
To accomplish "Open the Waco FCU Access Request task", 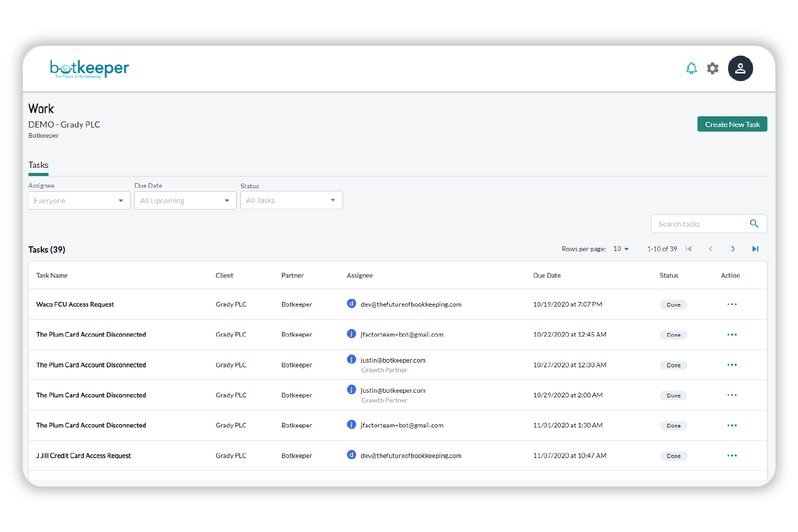I will [75, 305].
